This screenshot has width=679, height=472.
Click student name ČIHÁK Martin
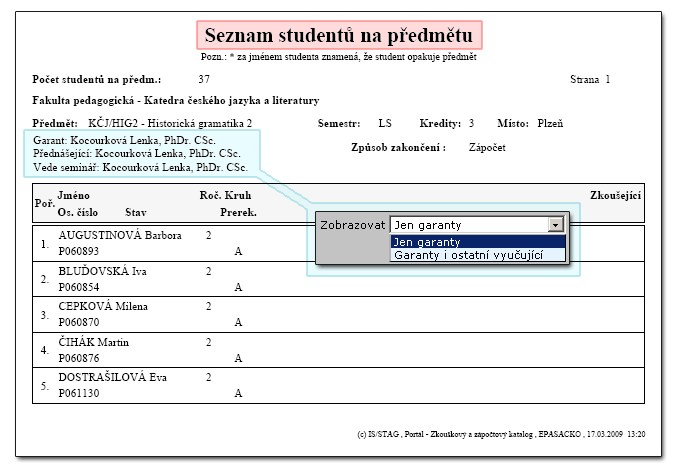(x=94, y=342)
